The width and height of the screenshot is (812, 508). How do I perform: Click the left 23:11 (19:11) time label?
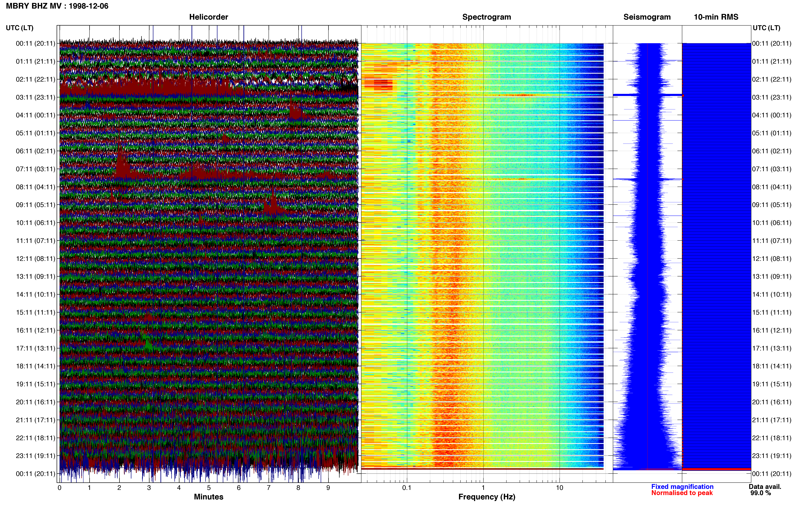(36, 456)
